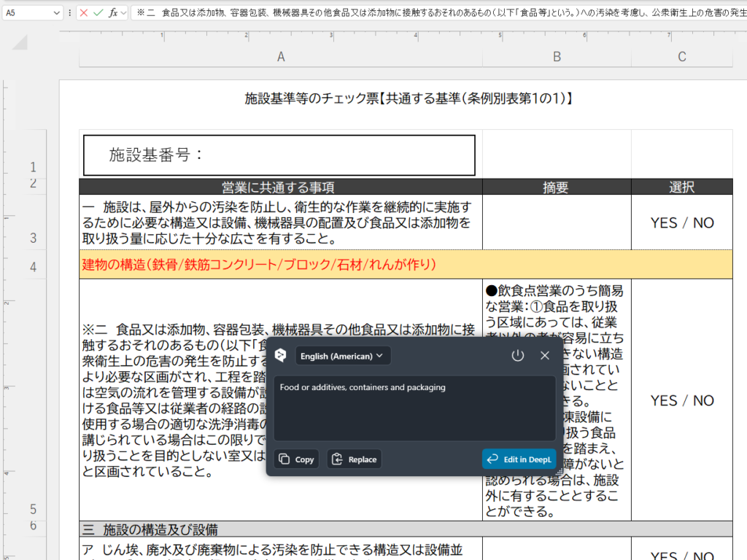Select column B header
The height and width of the screenshot is (560, 747).
pos(557,57)
